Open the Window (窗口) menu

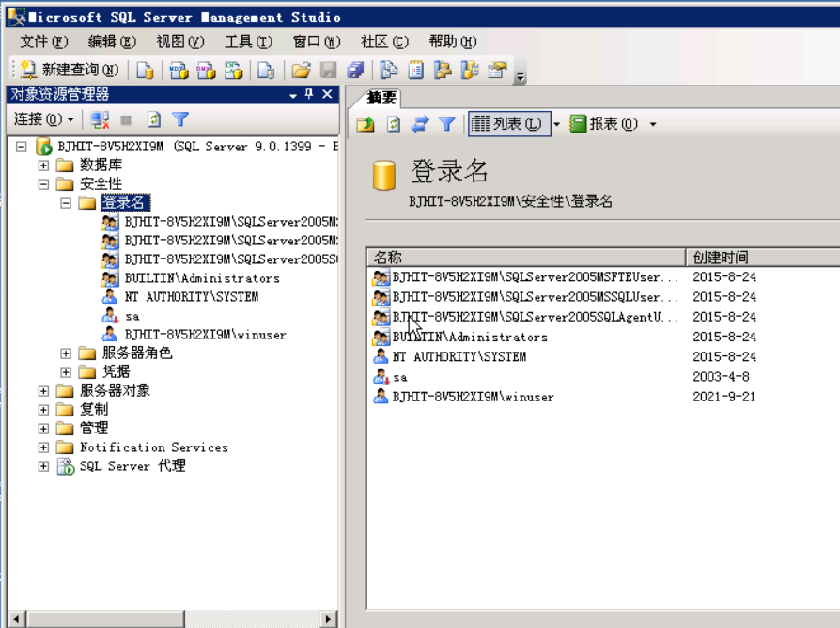(317, 41)
